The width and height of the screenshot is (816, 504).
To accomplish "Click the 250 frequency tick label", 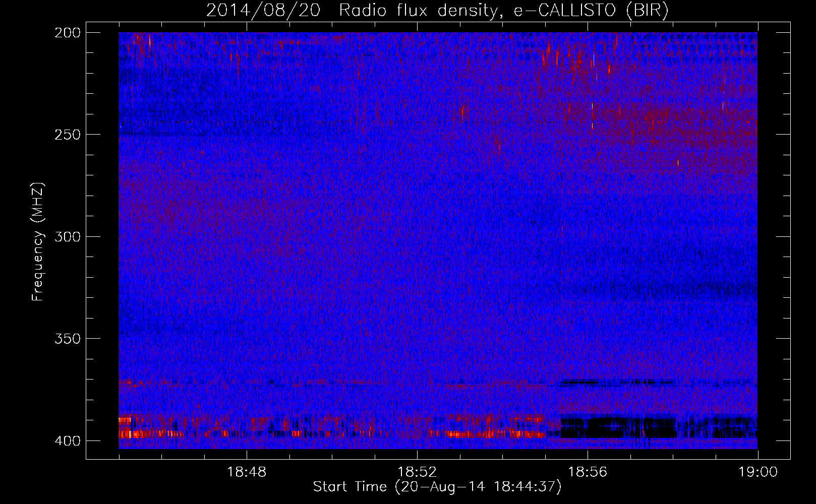I will tap(68, 135).
